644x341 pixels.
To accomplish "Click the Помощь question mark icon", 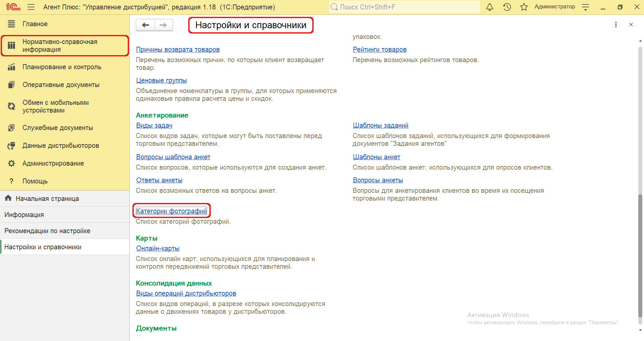I will (x=11, y=181).
